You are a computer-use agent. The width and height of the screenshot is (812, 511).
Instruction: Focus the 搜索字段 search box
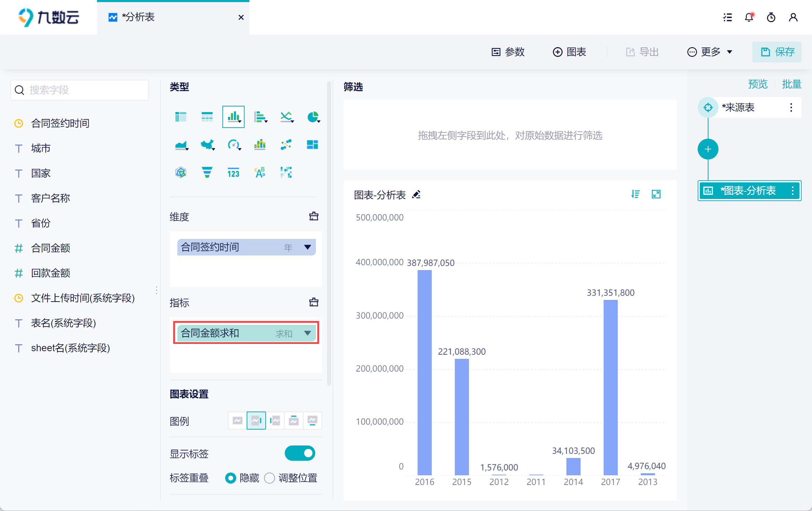coord(80,90)
